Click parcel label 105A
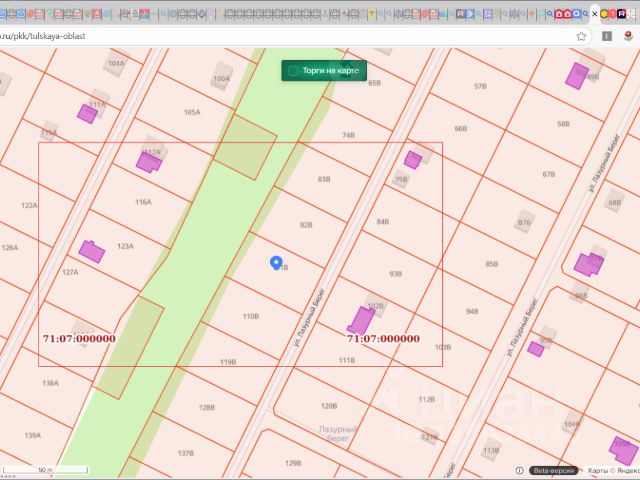This screenshot has width=640, height=480. pyautogui.click(x=192, y=112)
